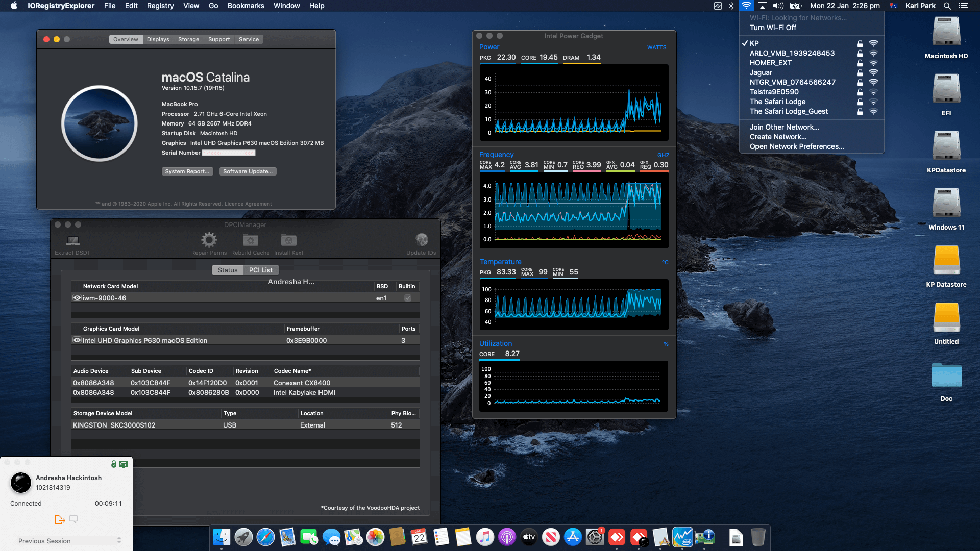Open Safari from the Dock
The image size is (980, 551).
[265, 537]
